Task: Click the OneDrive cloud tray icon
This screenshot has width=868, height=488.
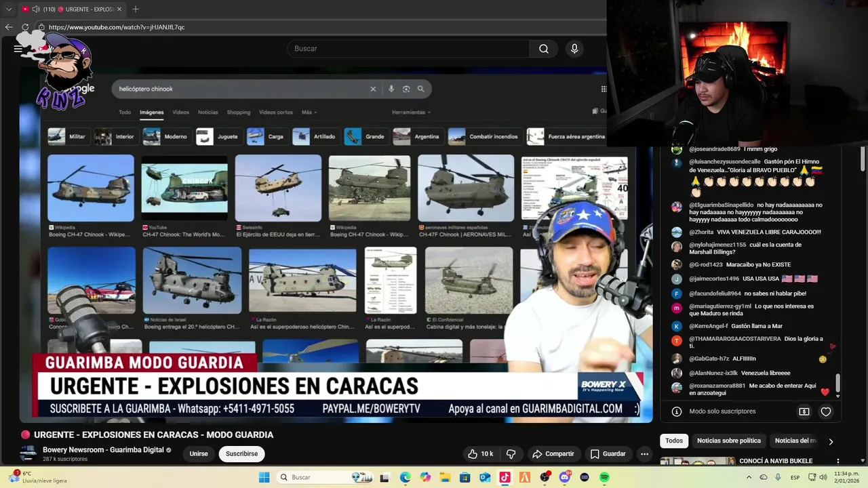Action: pyautogui.click(x=764, y=477)
